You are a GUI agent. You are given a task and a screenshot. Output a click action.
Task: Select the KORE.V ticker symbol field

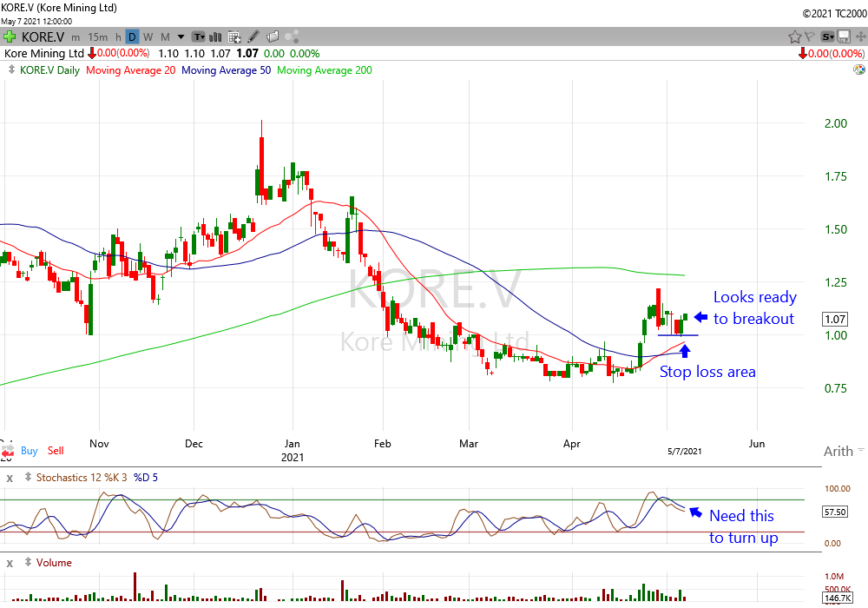[x=43, y=37]
